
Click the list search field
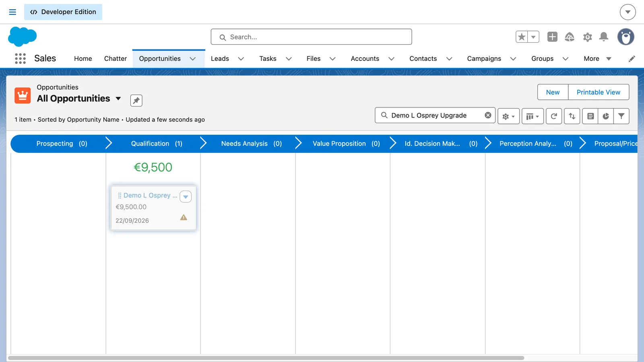click(x=435, y=115)
